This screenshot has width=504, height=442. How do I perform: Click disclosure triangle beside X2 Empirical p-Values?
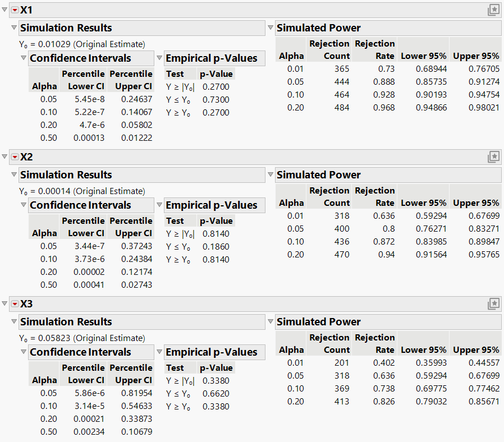tap(160, 205)
